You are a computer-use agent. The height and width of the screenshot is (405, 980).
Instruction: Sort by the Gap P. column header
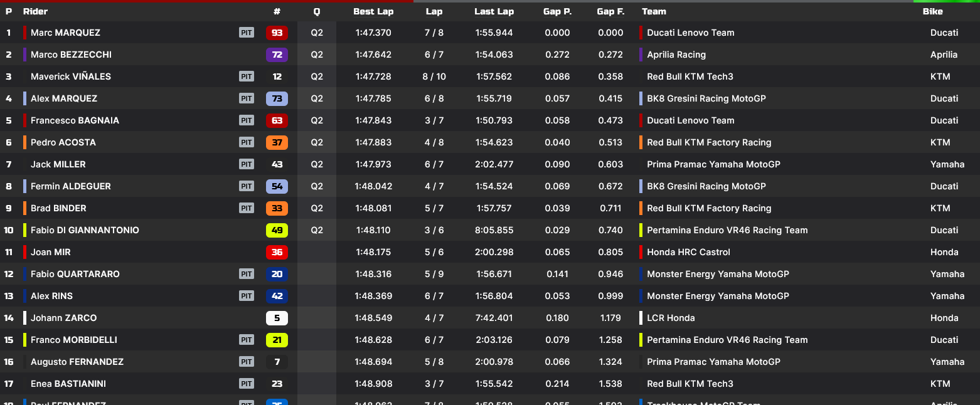pos(557,11)
